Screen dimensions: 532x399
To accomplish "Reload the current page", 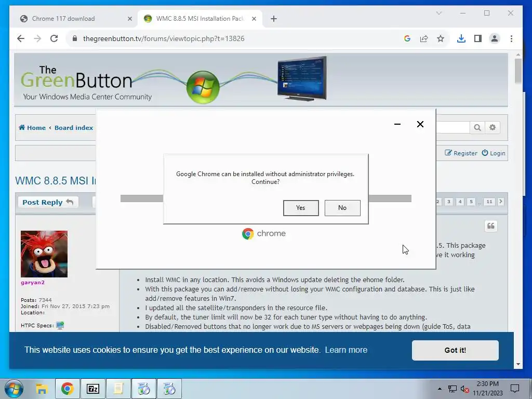I will tap(54, 38).
